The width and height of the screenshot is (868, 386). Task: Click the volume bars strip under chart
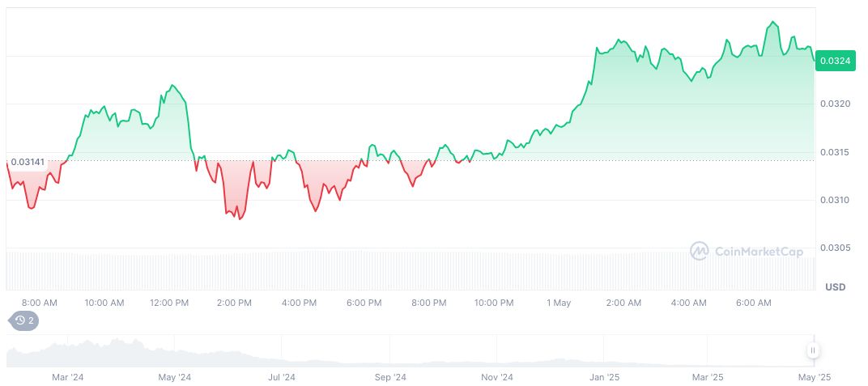[x=405, y=270]
